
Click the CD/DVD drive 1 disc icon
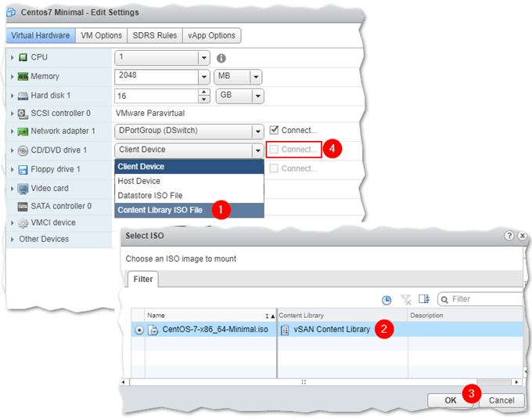(23, 150)
